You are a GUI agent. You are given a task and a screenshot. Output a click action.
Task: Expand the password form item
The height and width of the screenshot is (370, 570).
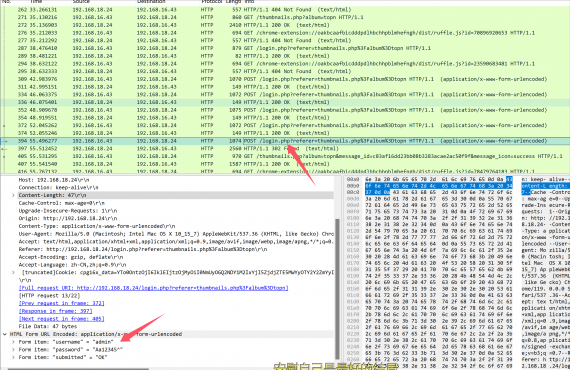point(13,349)
